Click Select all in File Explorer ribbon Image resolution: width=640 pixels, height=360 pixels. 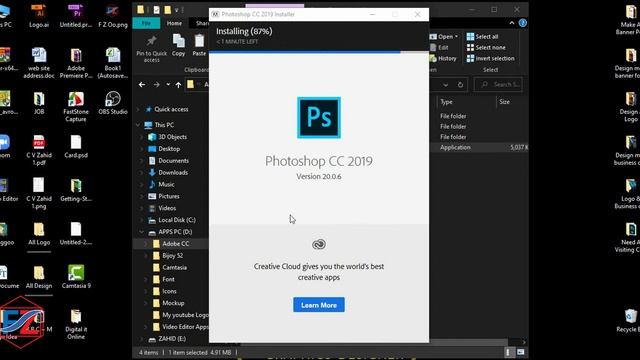click(482, 36)
